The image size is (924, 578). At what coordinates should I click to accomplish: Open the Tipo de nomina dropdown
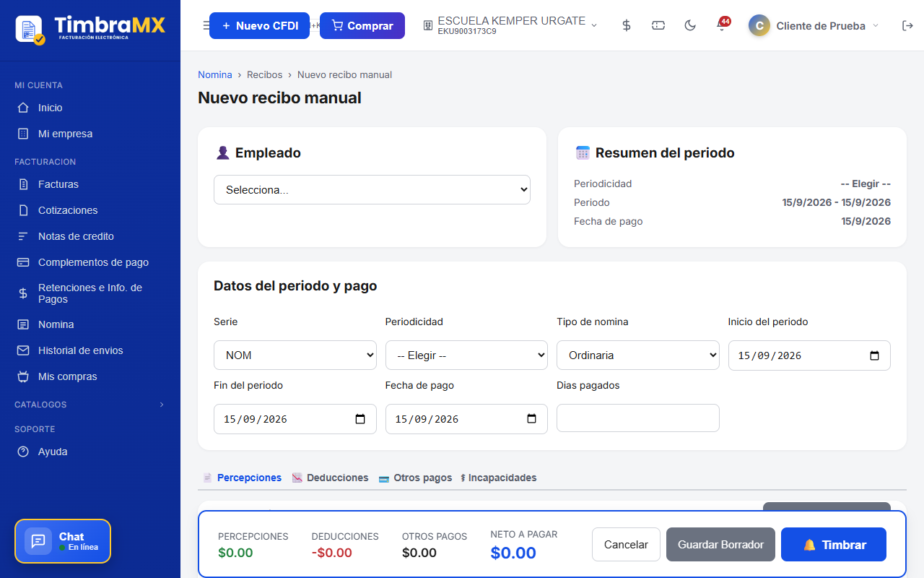tap(638, 355)
